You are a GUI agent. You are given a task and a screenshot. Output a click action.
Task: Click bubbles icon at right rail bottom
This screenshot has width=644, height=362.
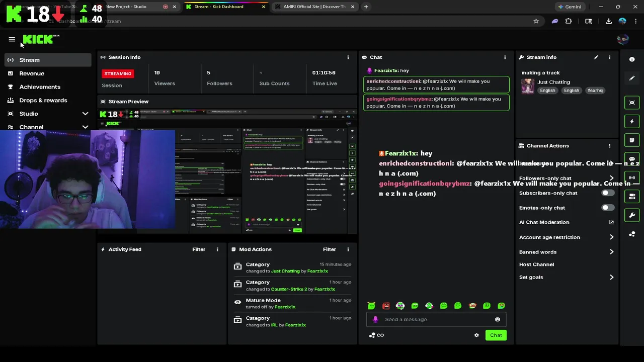(632, 234)
